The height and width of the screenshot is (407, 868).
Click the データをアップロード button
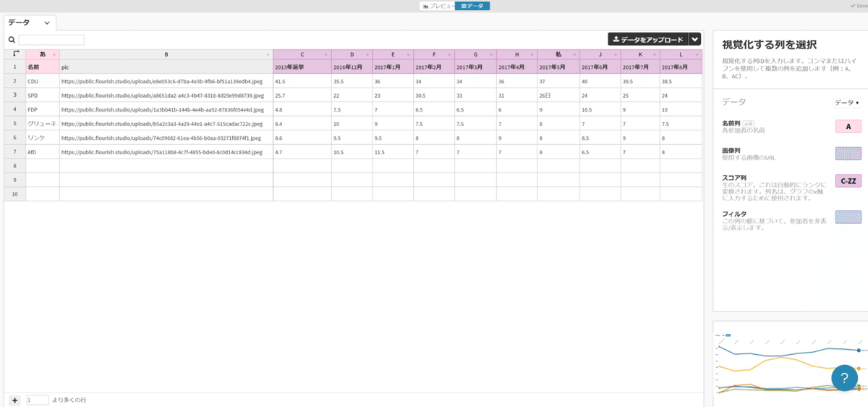coord(647,39)
